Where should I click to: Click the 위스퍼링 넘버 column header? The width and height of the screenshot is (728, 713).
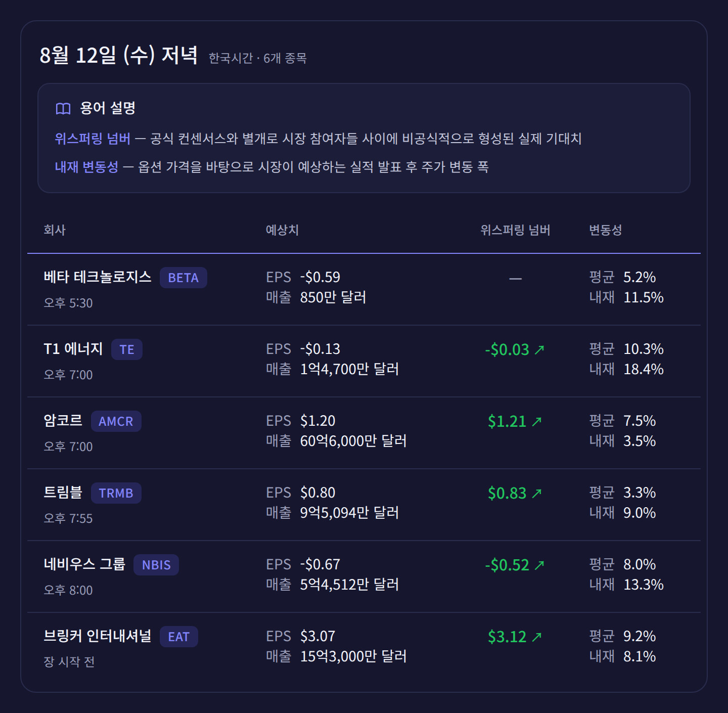pos(515,230)
